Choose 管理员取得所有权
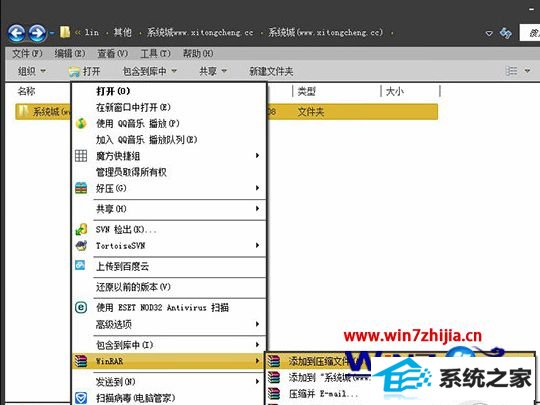This screenshot has height=405, width=540. 169,172
